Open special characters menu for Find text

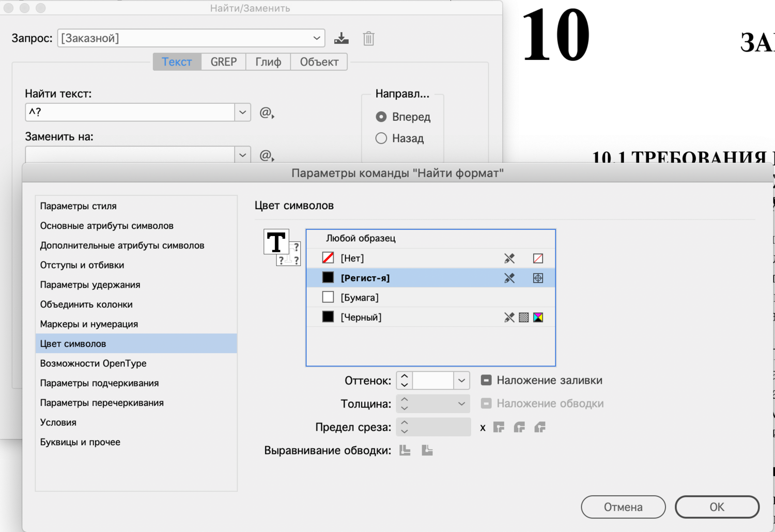click(x=267, y=113)
